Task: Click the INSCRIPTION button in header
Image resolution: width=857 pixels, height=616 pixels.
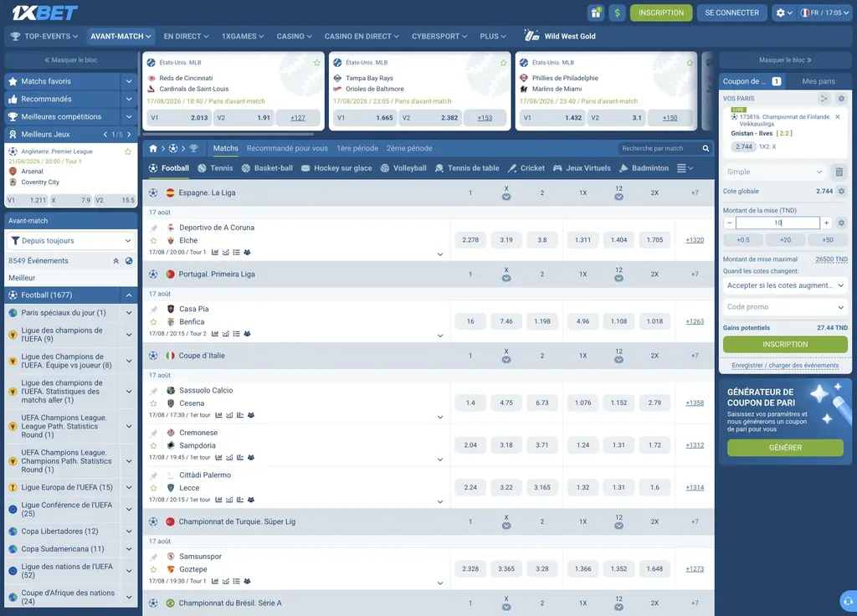Action: click(661, 13)
